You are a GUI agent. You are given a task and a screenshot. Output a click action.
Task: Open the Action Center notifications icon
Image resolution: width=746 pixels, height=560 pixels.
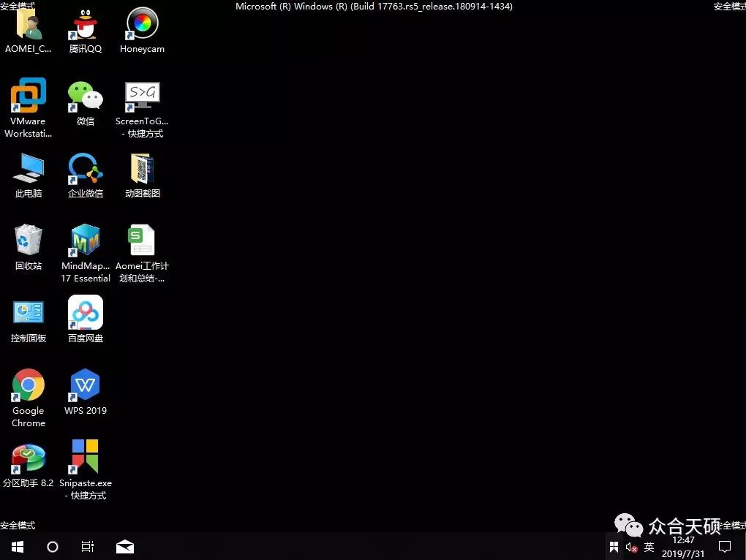(724, 547)
